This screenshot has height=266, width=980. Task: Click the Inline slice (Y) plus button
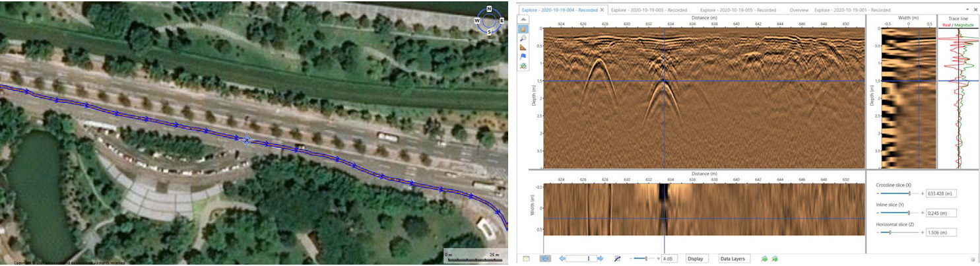[922, 213]
